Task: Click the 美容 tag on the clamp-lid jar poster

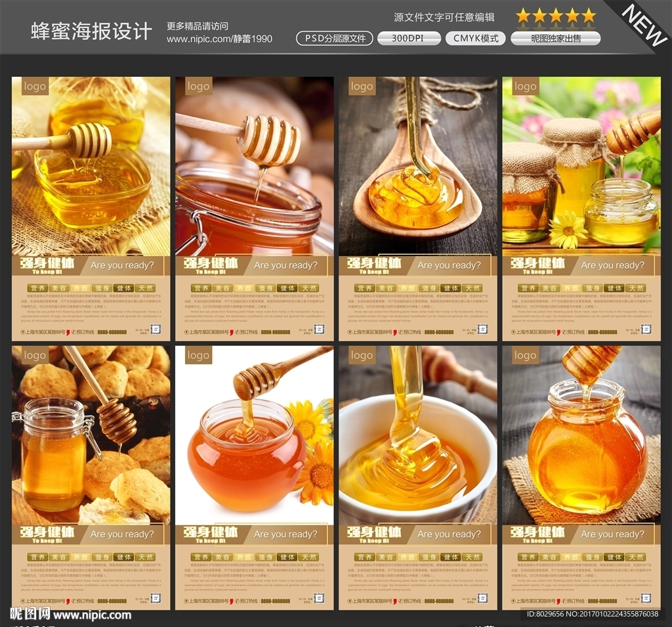Action: point(223,288)
